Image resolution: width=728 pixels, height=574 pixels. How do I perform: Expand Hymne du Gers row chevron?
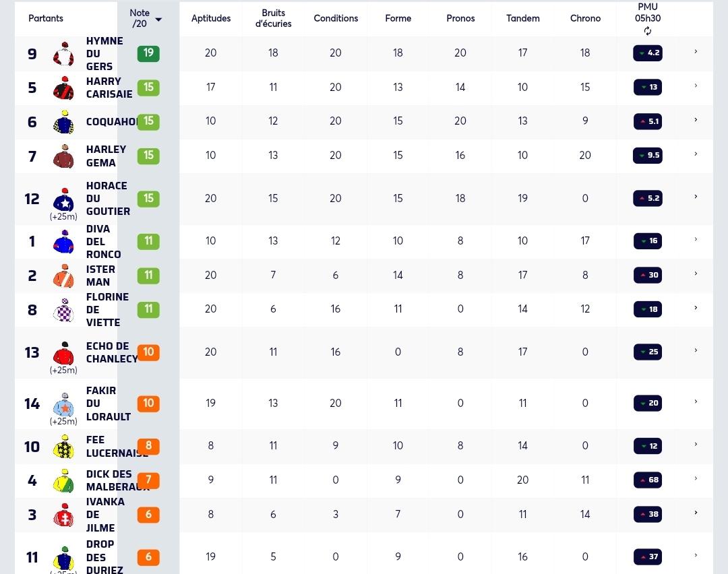696,51
